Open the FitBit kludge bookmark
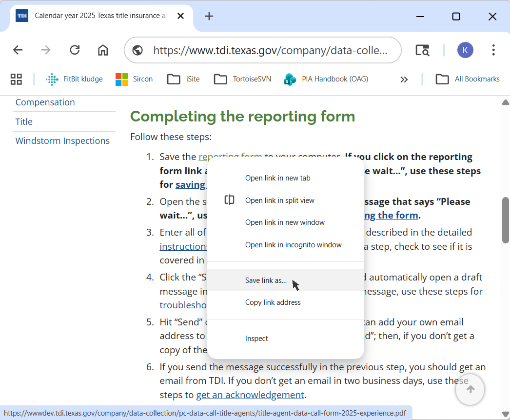This screenshot has height=420, width=510. (x=74, y=79)
